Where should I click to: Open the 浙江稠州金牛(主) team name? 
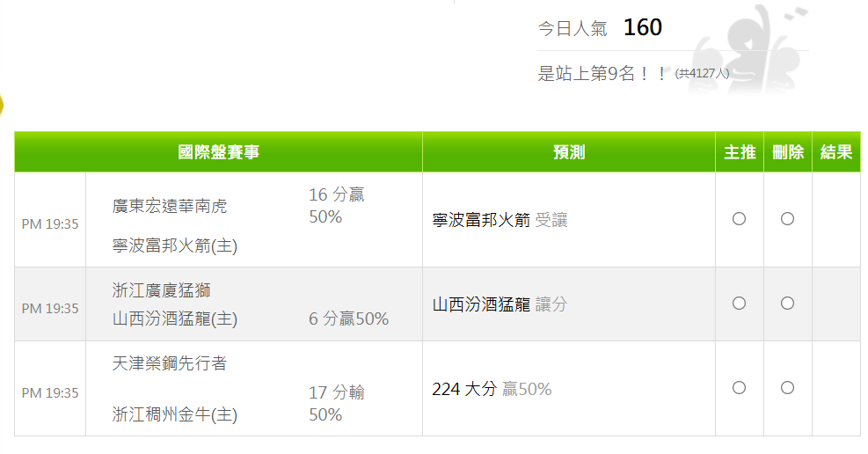click(175, 414)
